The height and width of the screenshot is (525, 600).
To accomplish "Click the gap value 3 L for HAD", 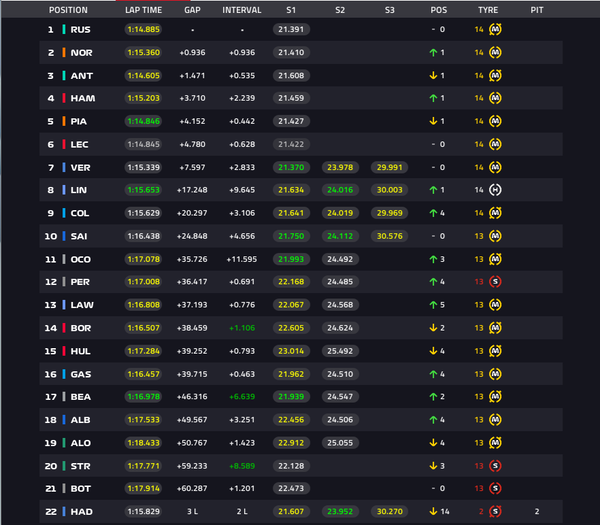I will [192, 512].
